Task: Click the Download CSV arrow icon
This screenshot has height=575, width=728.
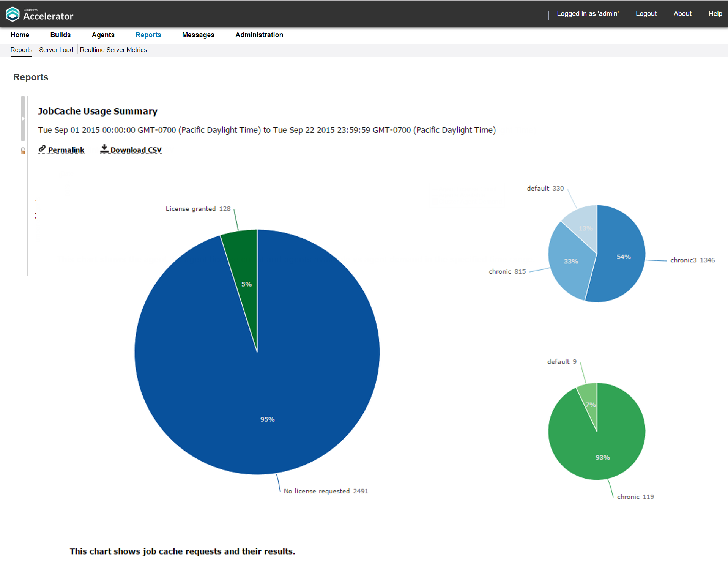Action: pyautogui.click(x=104, y=148)
